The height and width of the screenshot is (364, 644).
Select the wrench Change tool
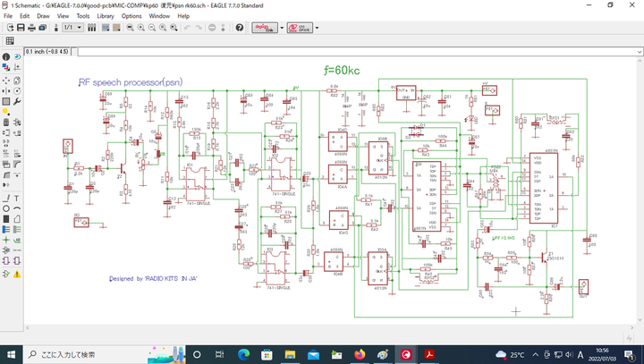pos(17,101)
